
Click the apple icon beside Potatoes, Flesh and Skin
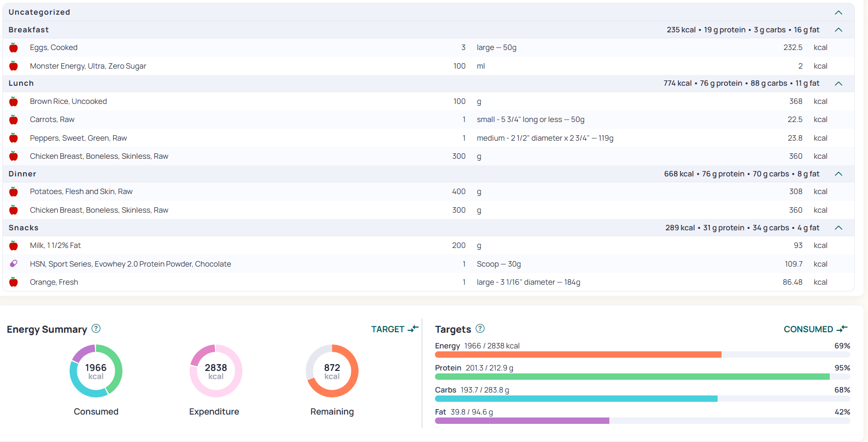tap(14, 192)
